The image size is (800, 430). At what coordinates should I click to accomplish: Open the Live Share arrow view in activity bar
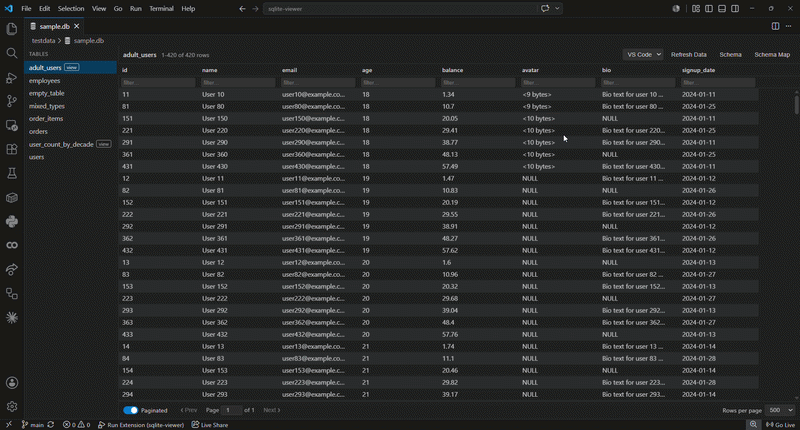(12, 269)
